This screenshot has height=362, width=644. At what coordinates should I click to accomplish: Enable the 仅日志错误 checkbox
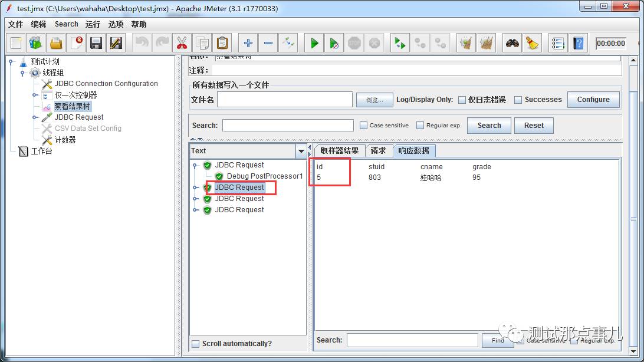click(462, 100)
